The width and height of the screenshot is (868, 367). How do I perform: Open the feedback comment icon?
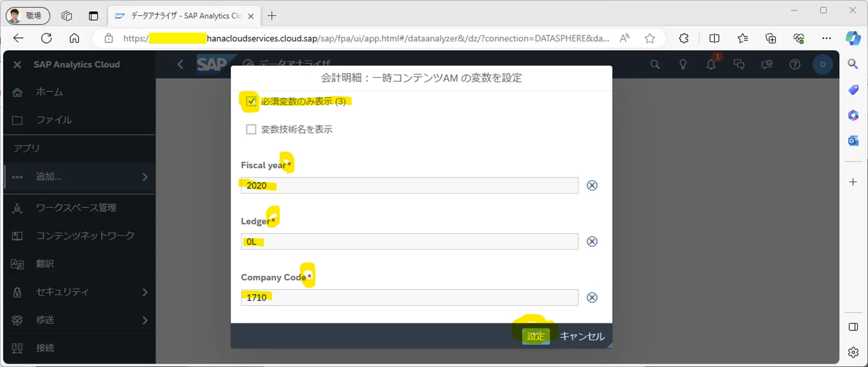pos(767,64)
